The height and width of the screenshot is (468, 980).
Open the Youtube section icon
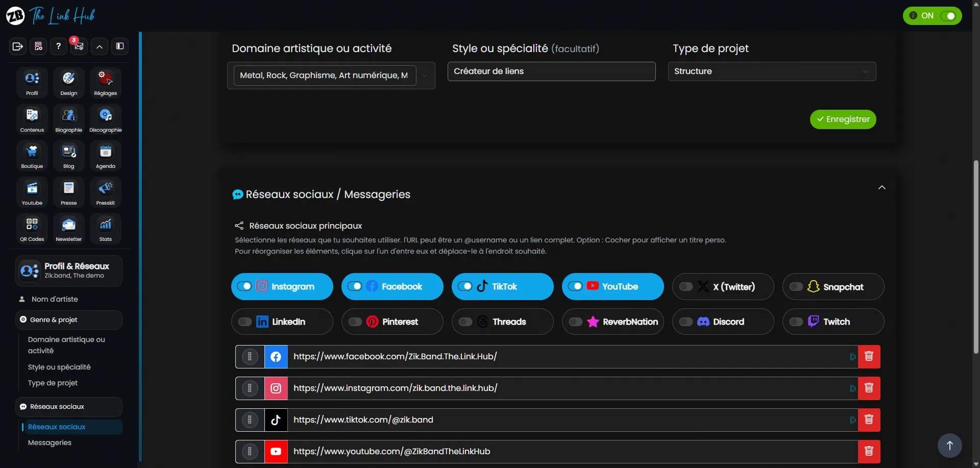pyautogui.click(x=32, y=192)
